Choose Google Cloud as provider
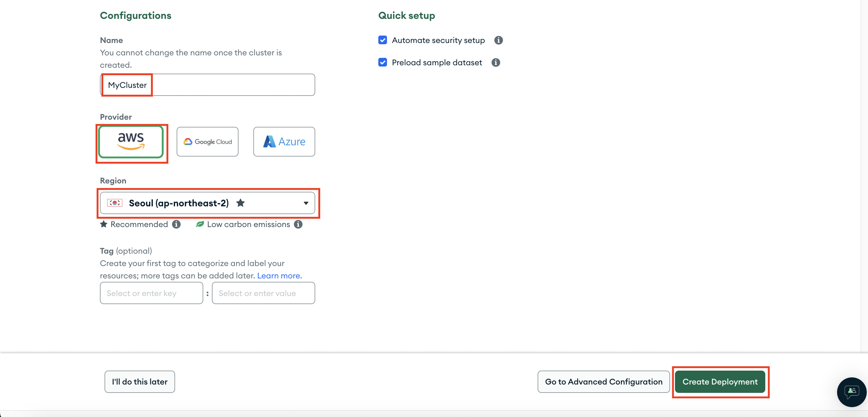This screenshot has width=868, height=417. (x=207, y=141)
